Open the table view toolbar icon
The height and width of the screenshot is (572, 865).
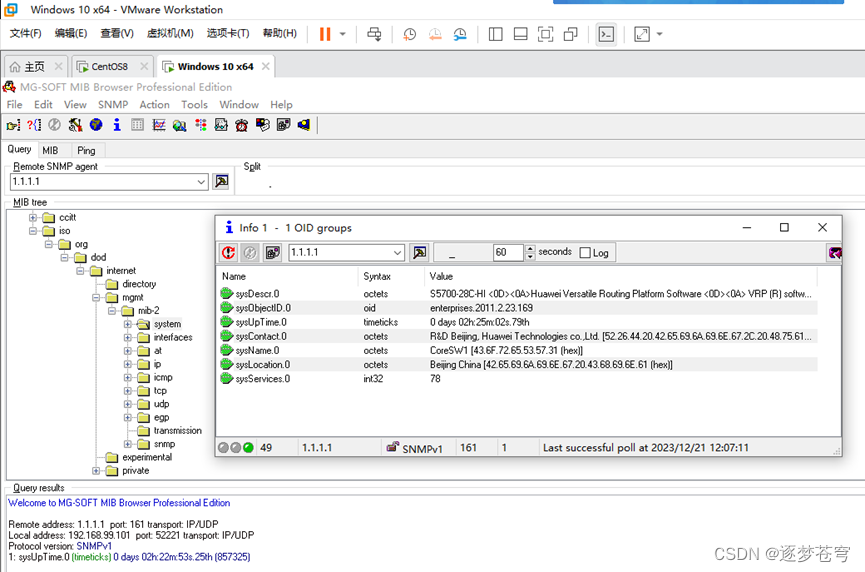pos(137,125)
